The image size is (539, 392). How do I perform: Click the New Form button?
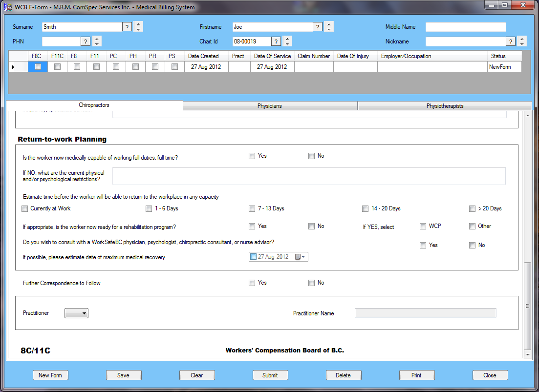tap(50, 375)
